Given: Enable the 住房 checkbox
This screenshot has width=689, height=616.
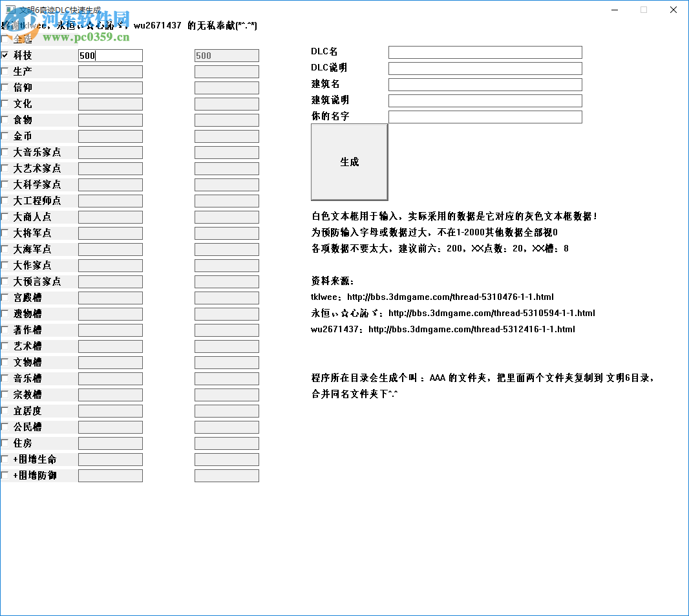Looking at the screenshot, I should tap(6, 443).
